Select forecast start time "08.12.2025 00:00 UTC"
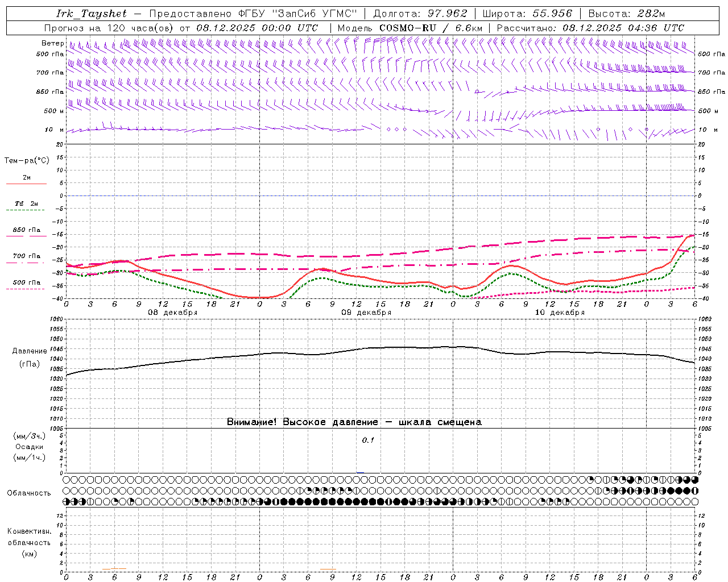 click(257, 28)
